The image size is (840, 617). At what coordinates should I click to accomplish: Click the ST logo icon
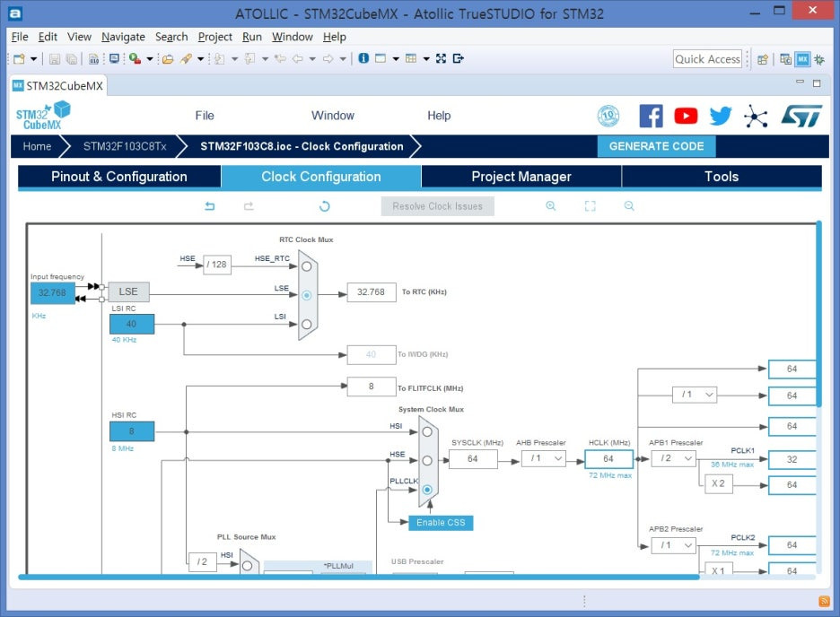click(801, 116)
